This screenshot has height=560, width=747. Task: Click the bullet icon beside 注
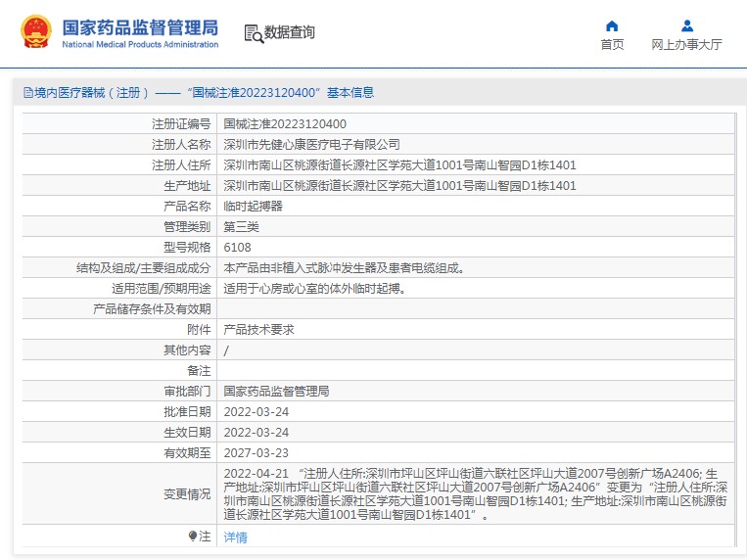point(193,536)
